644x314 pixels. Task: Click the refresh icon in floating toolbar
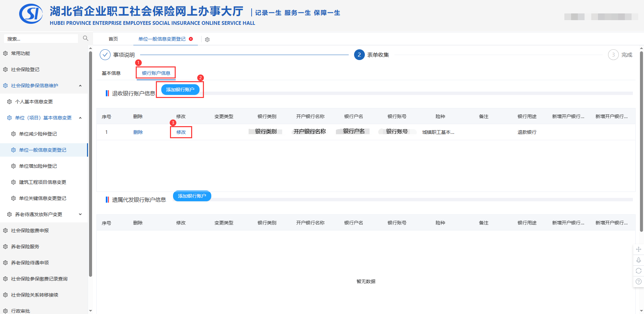(x=638, y=271)
